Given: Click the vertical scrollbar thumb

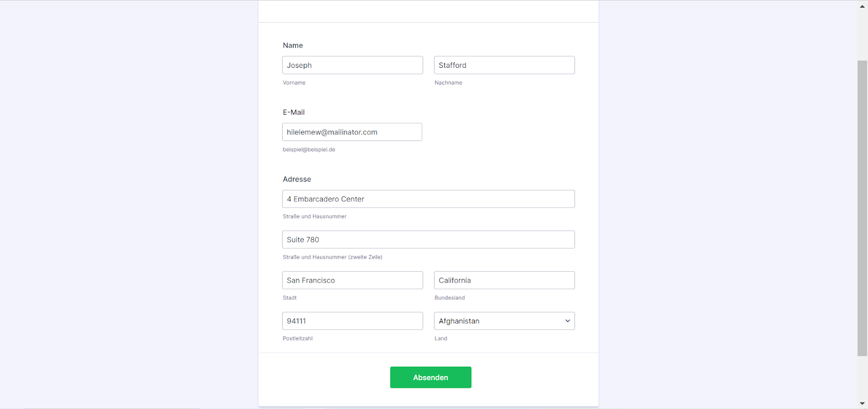Looking at the screenshot, I should pyautogui.click(x=862, y=208).
